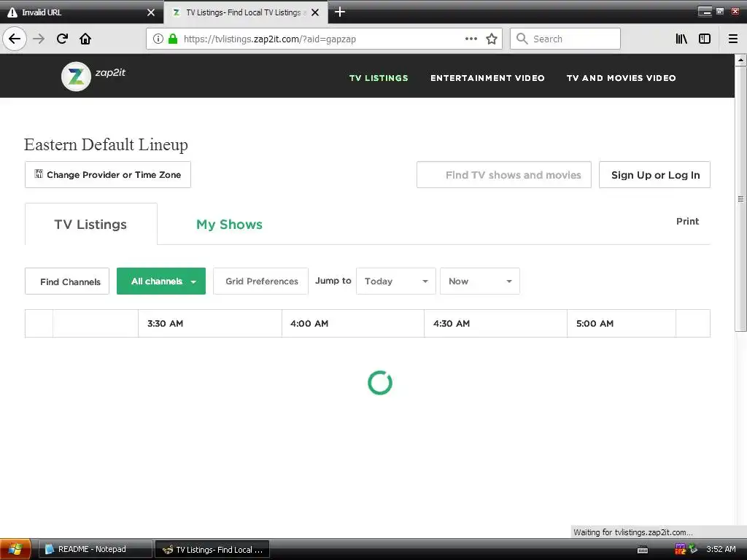Screen dimensions: 747x560
Task: Close the Invalid URL tab
Action: [x=151, y=12]
